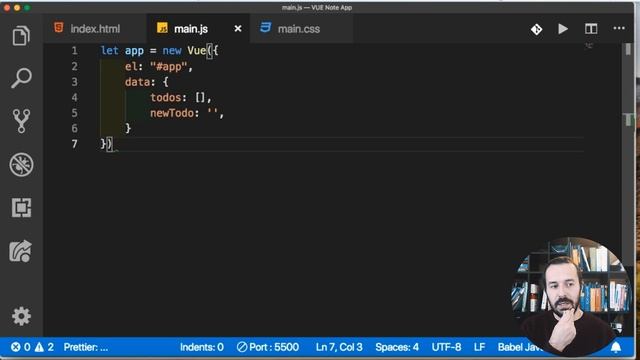Click the data keyword on line 3
The height and width of the screenshot is (360, 640).
[x=138, y=82]
